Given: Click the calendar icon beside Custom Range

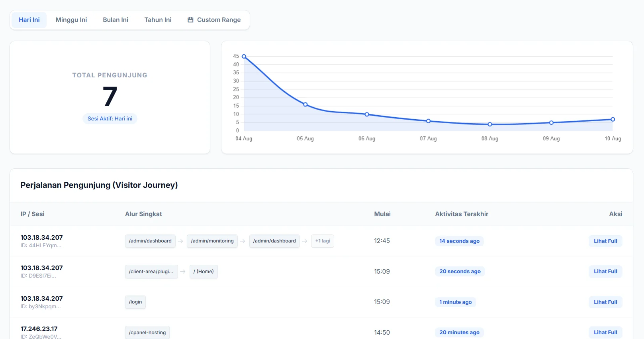Looking at the screenshot, I should tap(190, 20).
